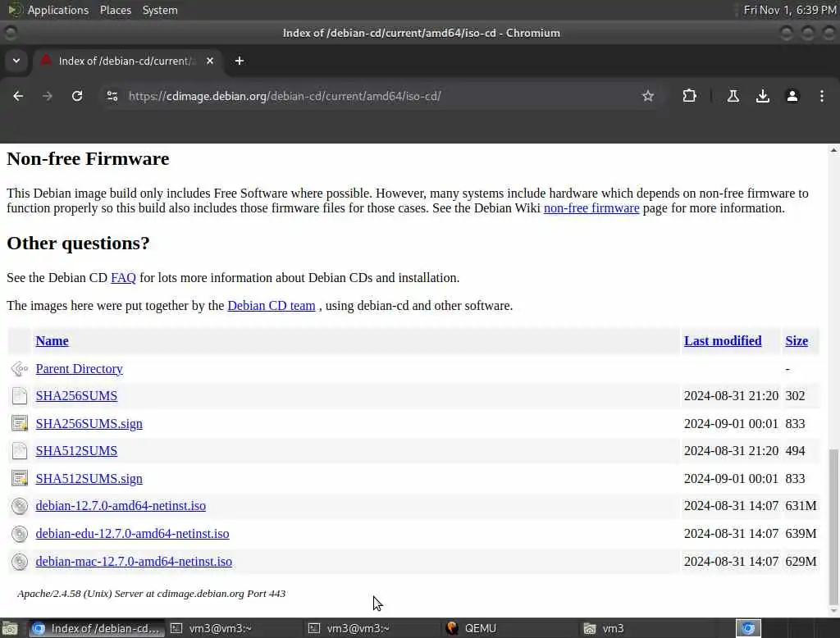The height and width of the screenshot is (638, 840).
Task: Reload the current page
Action: click(77, 96)
